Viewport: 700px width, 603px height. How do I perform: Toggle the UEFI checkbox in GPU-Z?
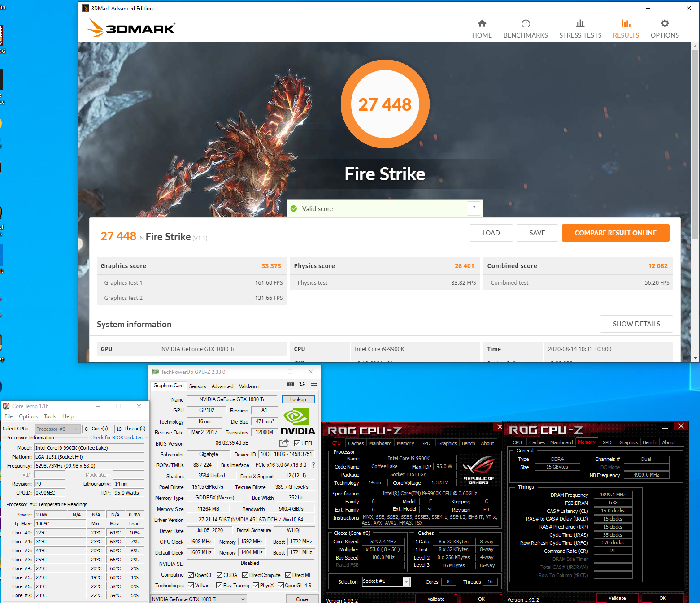[x=297, y=443]
